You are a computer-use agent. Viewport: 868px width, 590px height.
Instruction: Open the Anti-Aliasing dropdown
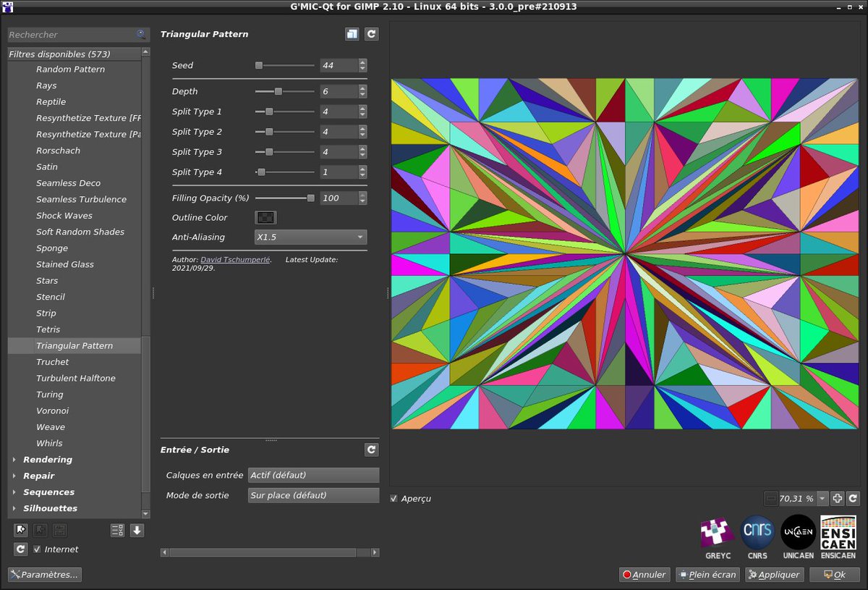tap(310, 237)
